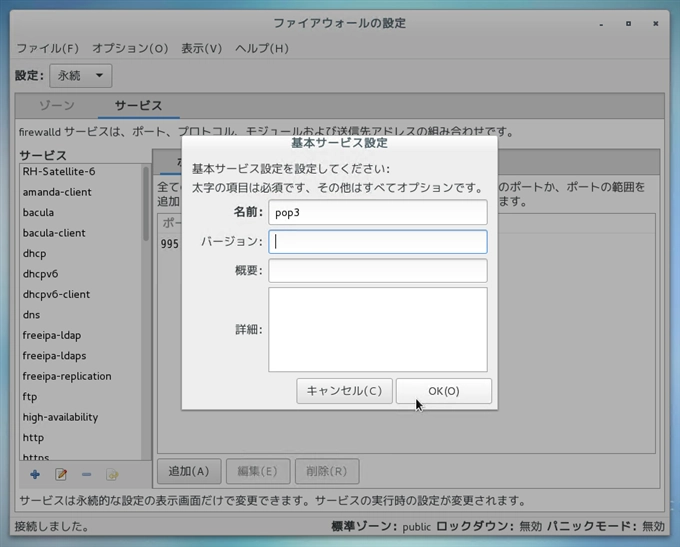
Task: Click the edit service pencil icon
Action: pos(61,475)
